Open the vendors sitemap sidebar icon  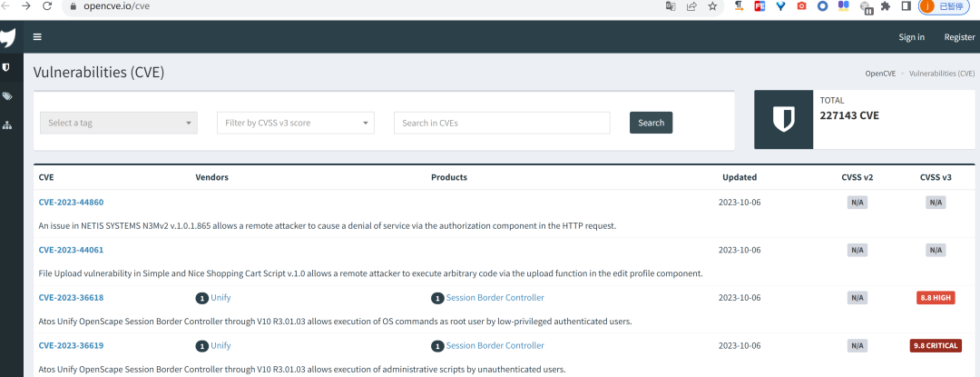tap(7, 125)
